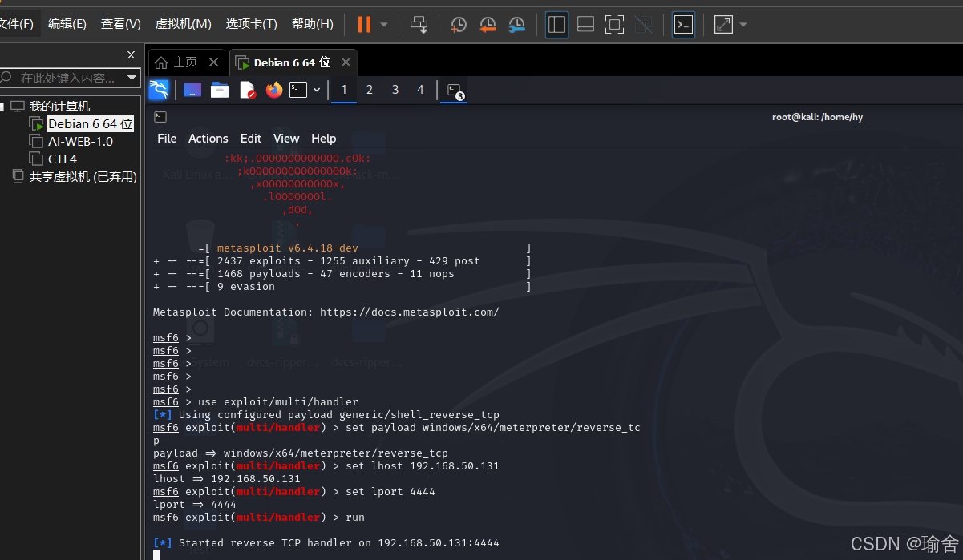Select Debian 6 64 位 in the library
The image size is (963, 560).
tap(90, 124)
